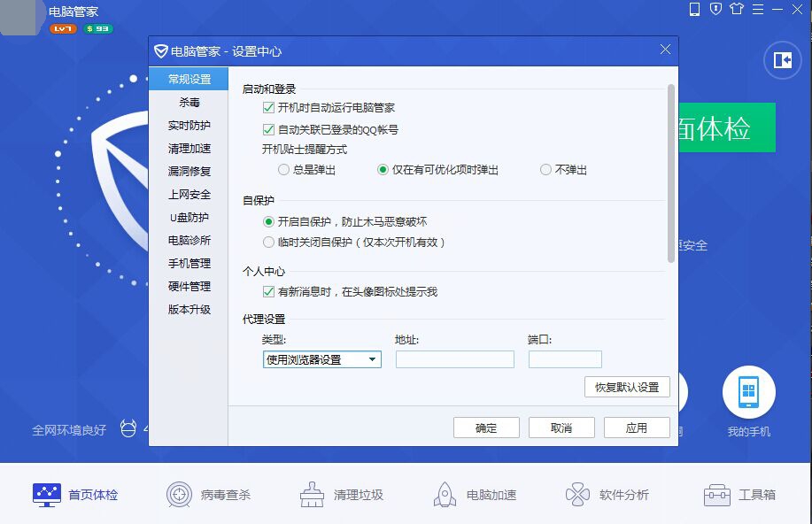Select 开启自保护 radio option
Image resolution: width=812 pixels, height=524 pixels.
point(268,221)
